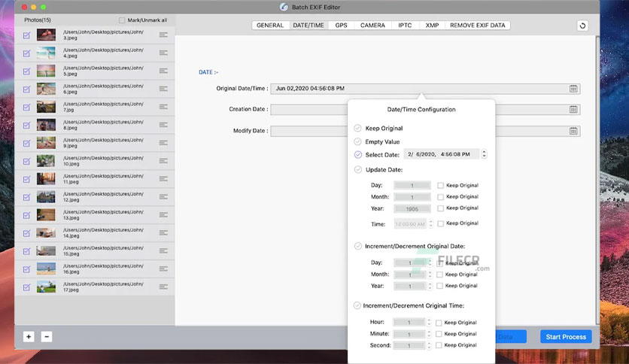
Task: Open the REMOVE EXIF DATA tab
Action: [x=477, y=26]
